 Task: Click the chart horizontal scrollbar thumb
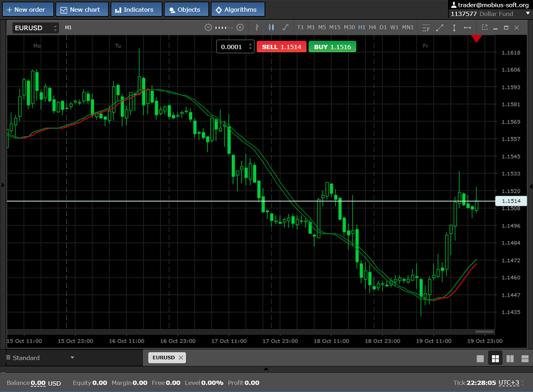(x=484, y=331)
